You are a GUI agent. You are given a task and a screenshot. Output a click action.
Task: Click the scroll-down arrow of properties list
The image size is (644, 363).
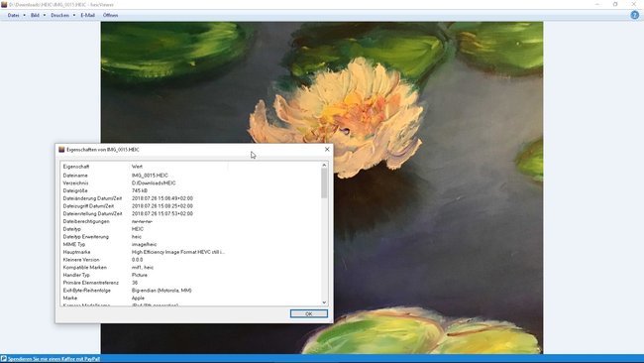click(x=324, y=302)
